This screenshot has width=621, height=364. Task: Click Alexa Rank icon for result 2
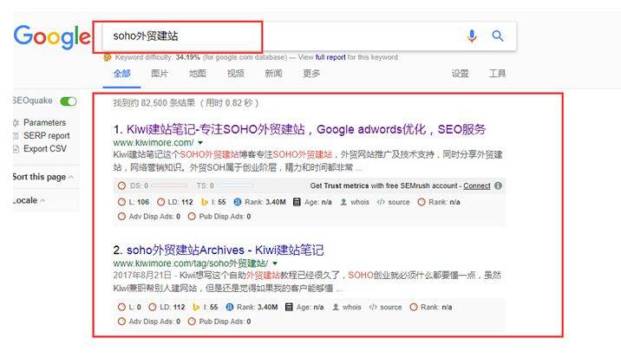pyautogui.click(x=229, y=307)
